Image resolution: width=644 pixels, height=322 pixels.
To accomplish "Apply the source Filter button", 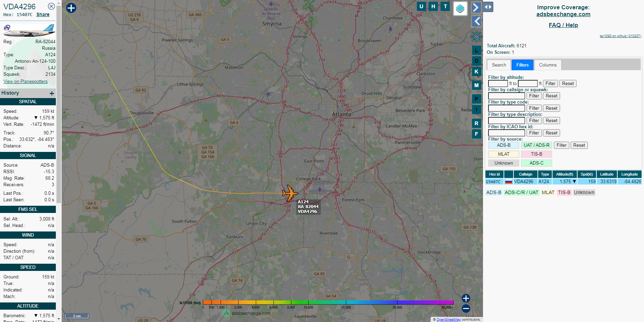I will [x=561, y=145].
